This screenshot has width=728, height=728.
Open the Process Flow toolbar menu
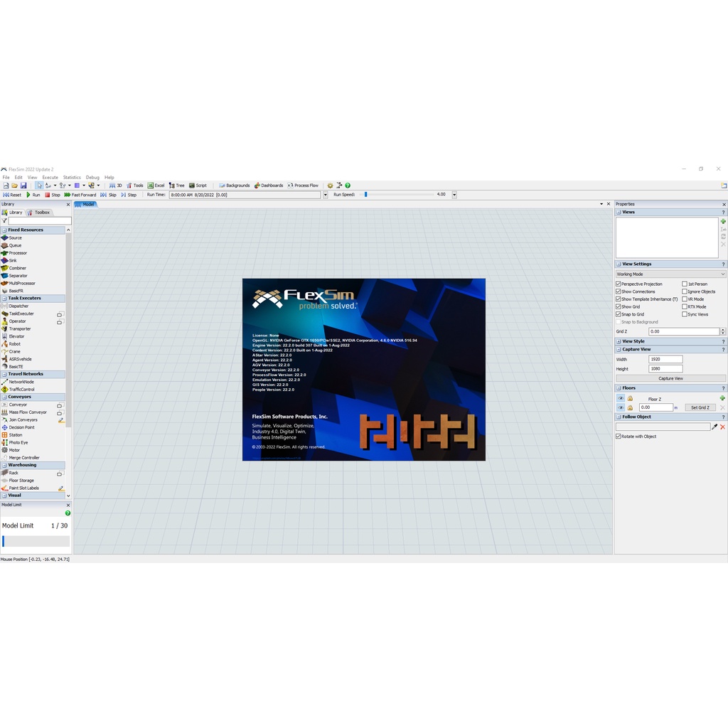coord(303,186)
